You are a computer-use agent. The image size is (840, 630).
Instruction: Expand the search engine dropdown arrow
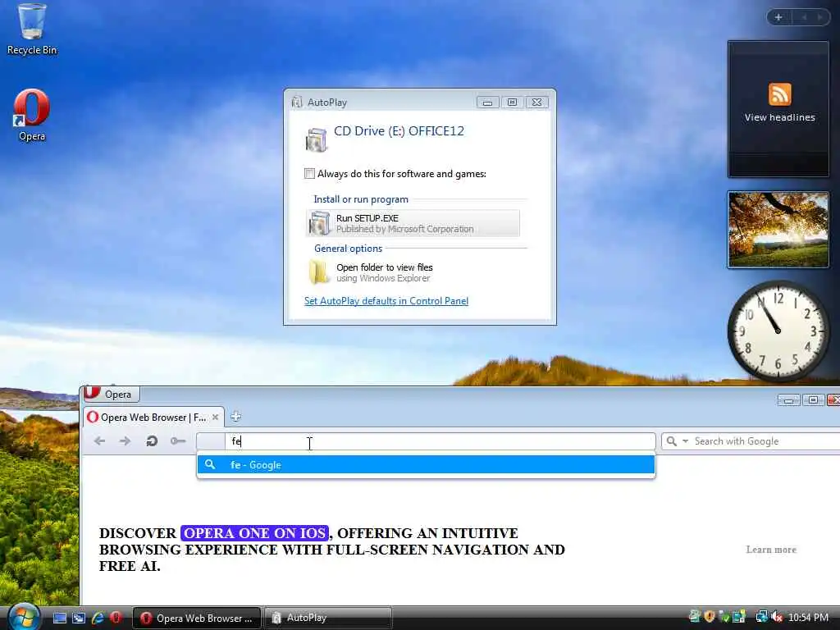coord(685,441)
